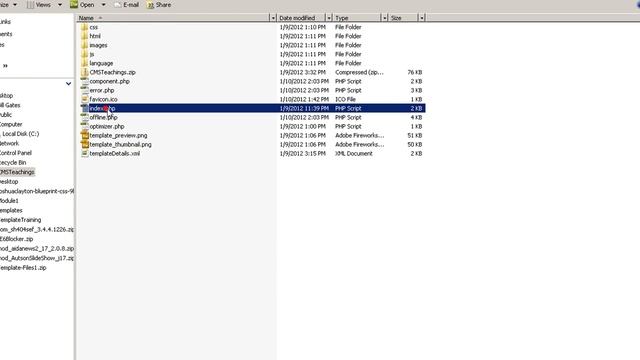
Task: Select the html folder icon
Action: pyautogui.click(x=84, y=36)
